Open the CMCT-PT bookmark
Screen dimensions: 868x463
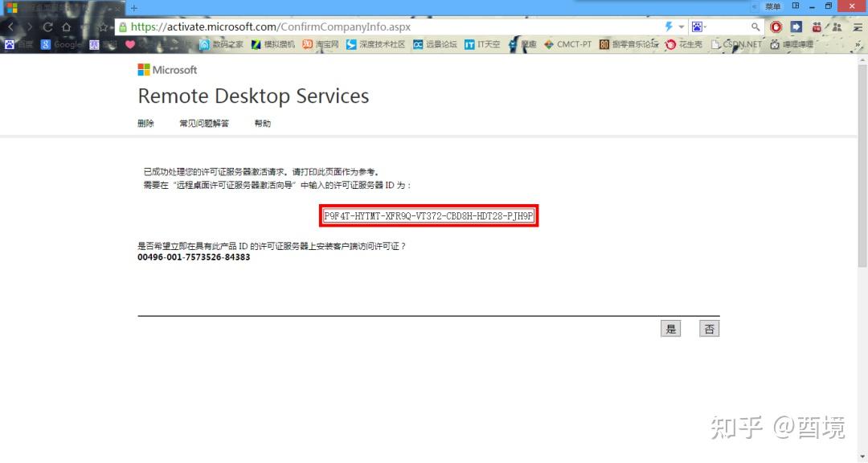[568, 44]
